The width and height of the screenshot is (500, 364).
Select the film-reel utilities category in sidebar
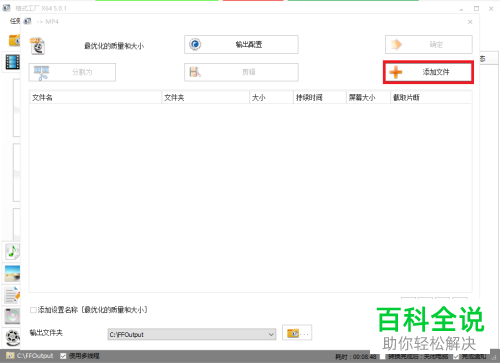tap(13, 338)
